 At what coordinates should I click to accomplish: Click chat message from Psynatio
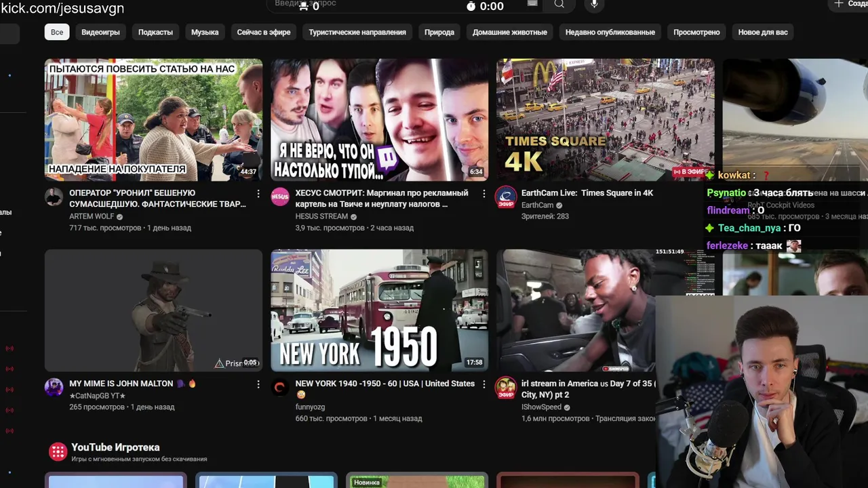pos(759,193)
